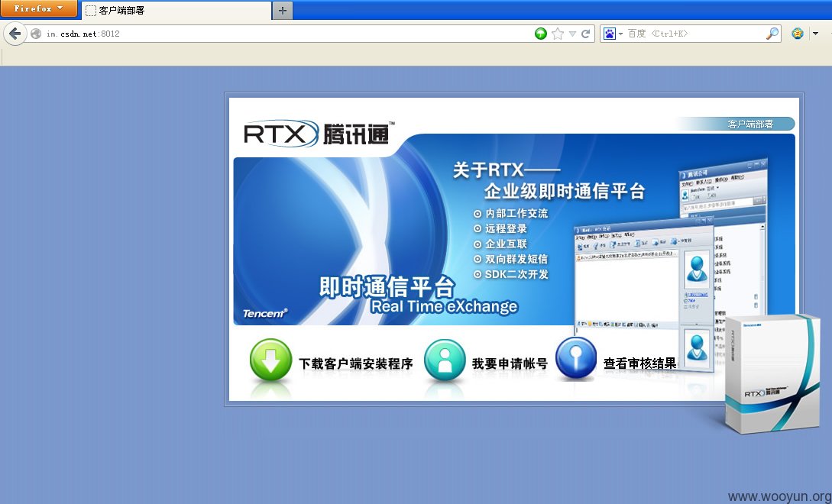This screenshot has width=832, height=504.
Task: Click the globe site identity icon
Action: (36, 34)
